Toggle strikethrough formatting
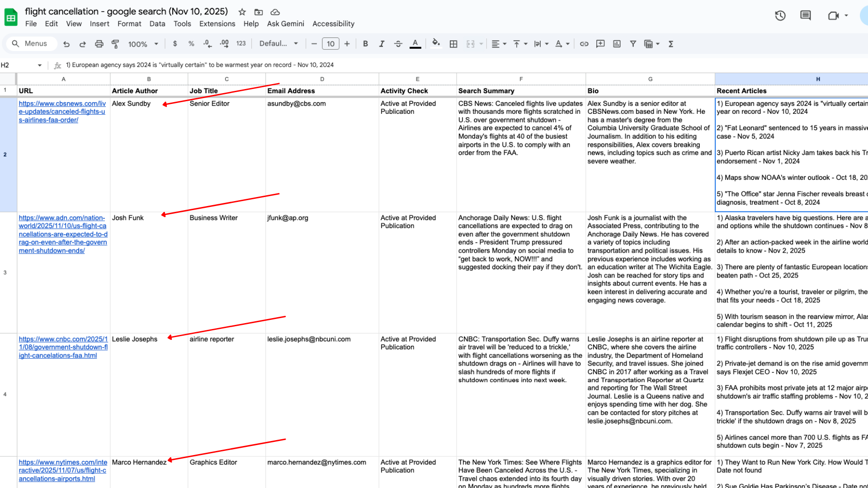This screenshot has width=868, height=488. pyautogui.click(x=398, y=44)
